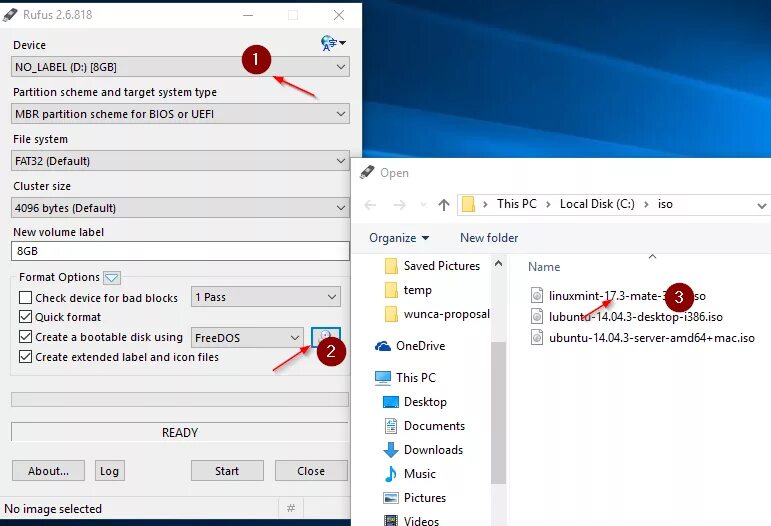Viewport: 771px width, 526px height.
Task: Click the Desktop folder icon in sidebar
Action: click(390, 402)
